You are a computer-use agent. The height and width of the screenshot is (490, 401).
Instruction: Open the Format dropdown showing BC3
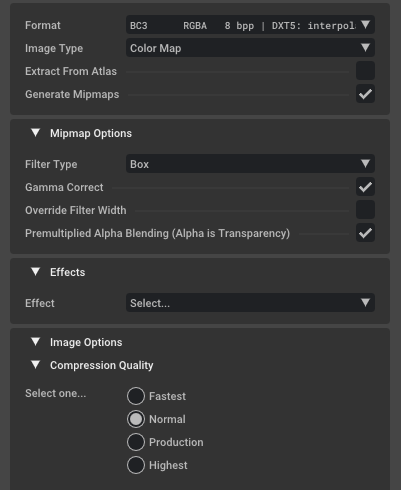(x=250, y=25)
